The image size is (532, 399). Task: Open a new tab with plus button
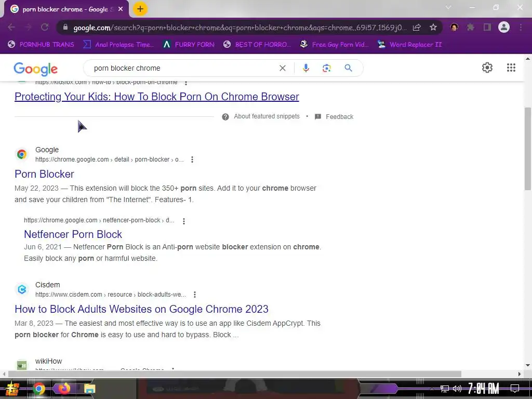140,9
